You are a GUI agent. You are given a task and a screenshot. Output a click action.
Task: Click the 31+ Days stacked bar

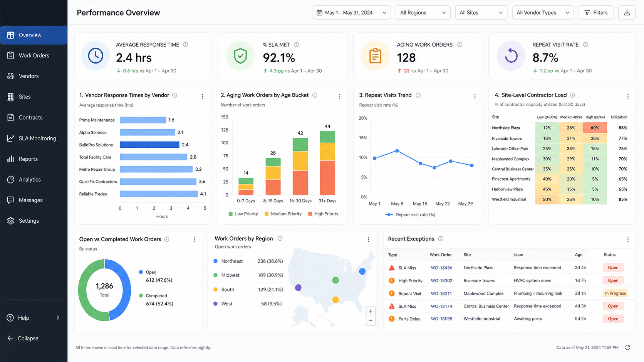pos(327,163)
